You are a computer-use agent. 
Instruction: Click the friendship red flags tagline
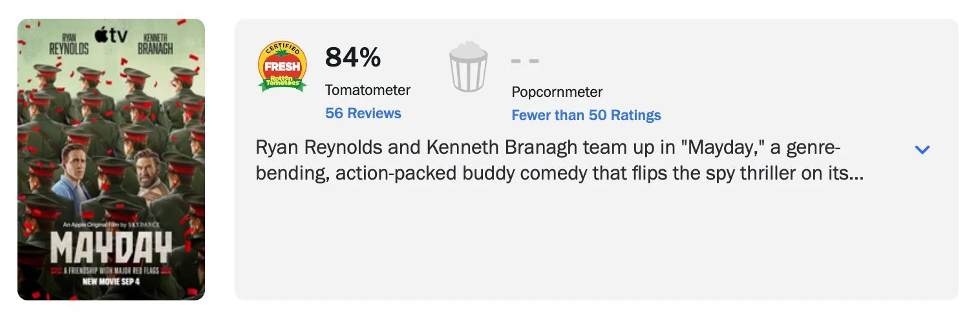click(x=111, y=269)
